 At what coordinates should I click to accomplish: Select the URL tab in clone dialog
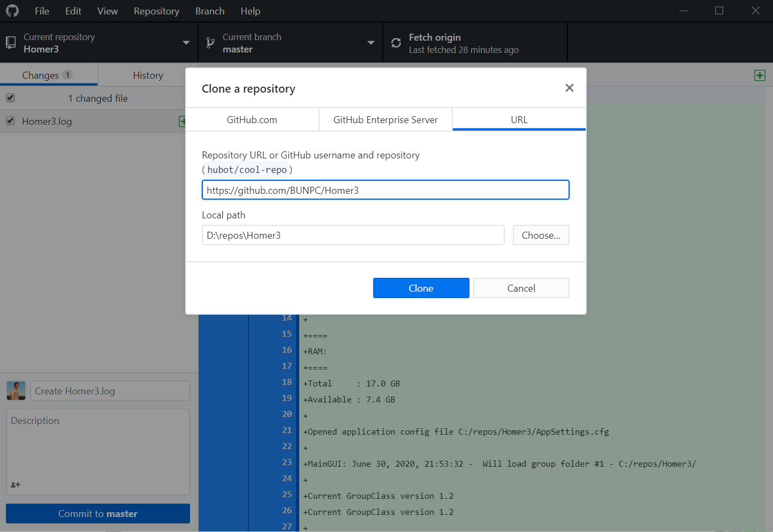pos(519,120)
